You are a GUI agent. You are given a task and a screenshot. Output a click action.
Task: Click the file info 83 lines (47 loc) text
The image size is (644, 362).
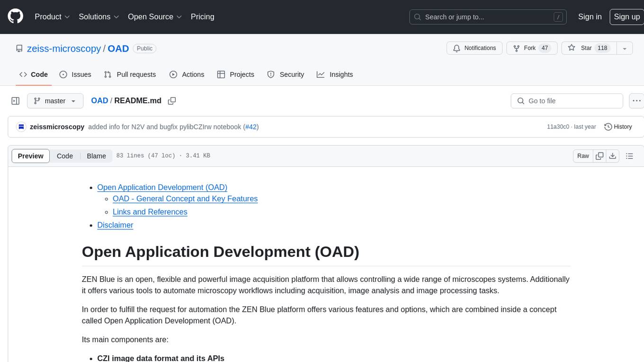[163, 156]
